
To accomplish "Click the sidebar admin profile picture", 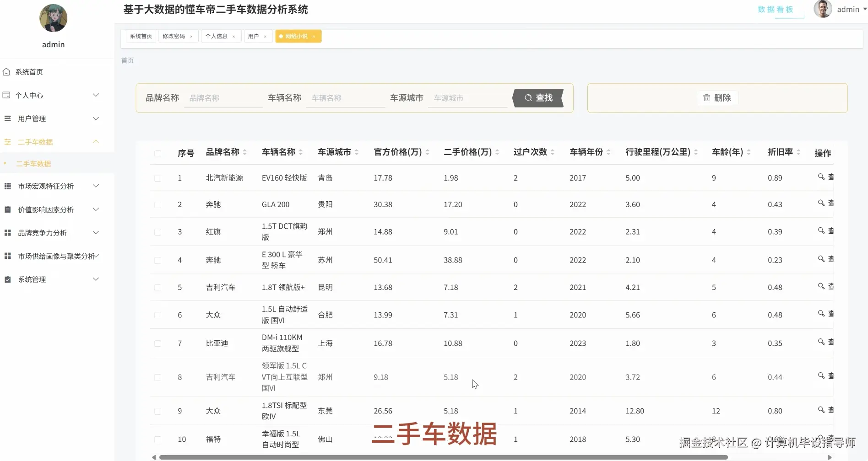I will tap(54, 18).
